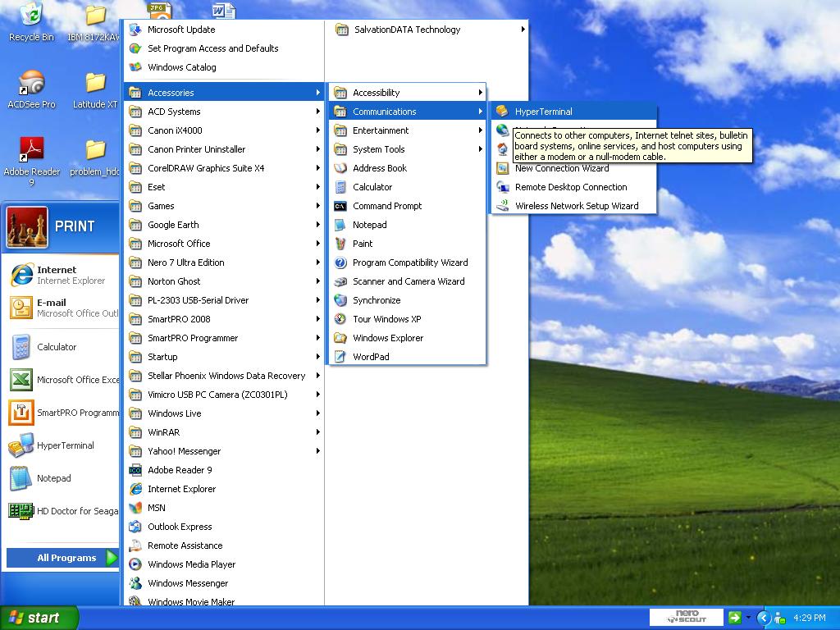Screen dimensions: 840x630
Task: Click Set Program Access and Defaults icon
Action: coord(135,48)
